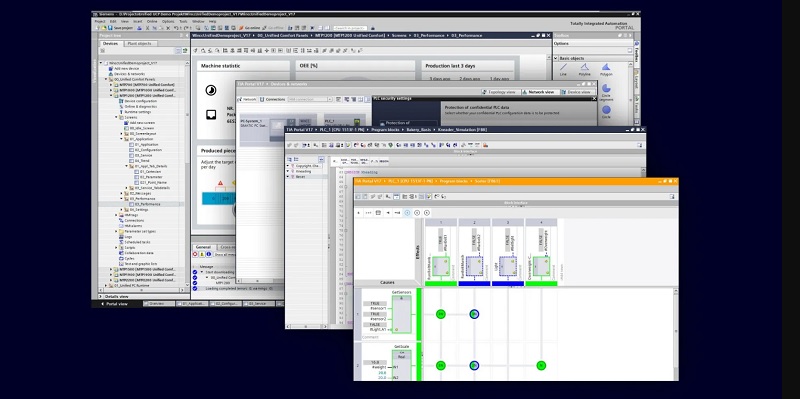The width and height of the screenshot is (800, 399).
Task: Expand the Scripts folder
Action: click(116, 247)
